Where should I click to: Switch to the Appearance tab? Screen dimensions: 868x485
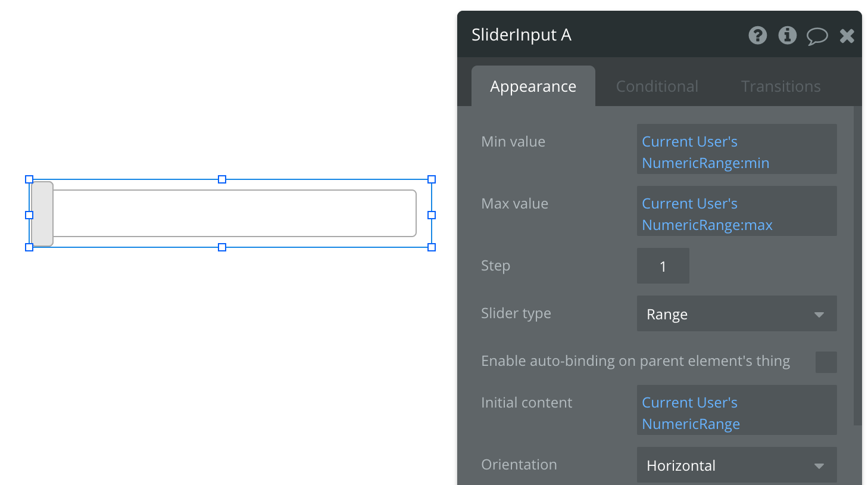coord(533,87)
